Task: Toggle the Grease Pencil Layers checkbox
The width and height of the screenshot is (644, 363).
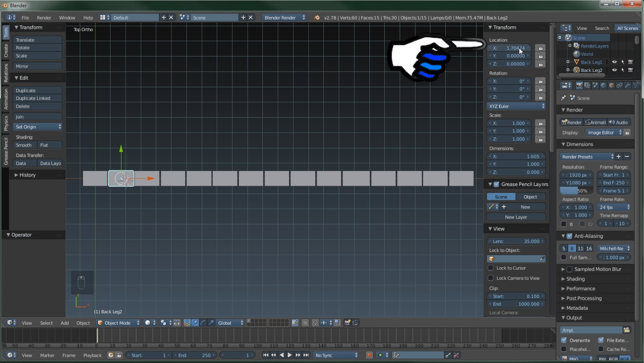Action: click(x=496, y=184)
